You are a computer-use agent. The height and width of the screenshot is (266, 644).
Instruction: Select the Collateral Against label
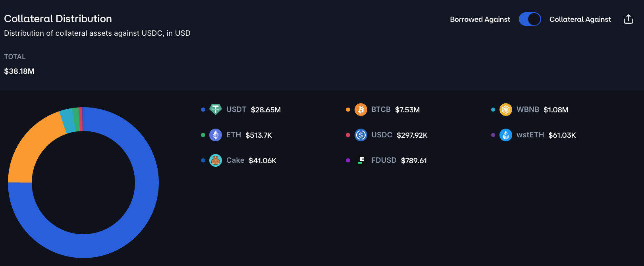pyautogui.click(x=580, y=19)
